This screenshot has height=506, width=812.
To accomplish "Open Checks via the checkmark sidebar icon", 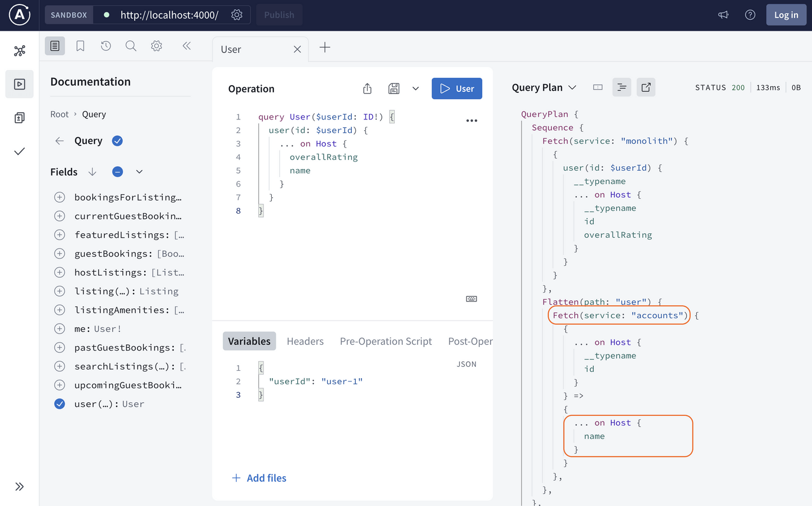I will coord(19,151).
